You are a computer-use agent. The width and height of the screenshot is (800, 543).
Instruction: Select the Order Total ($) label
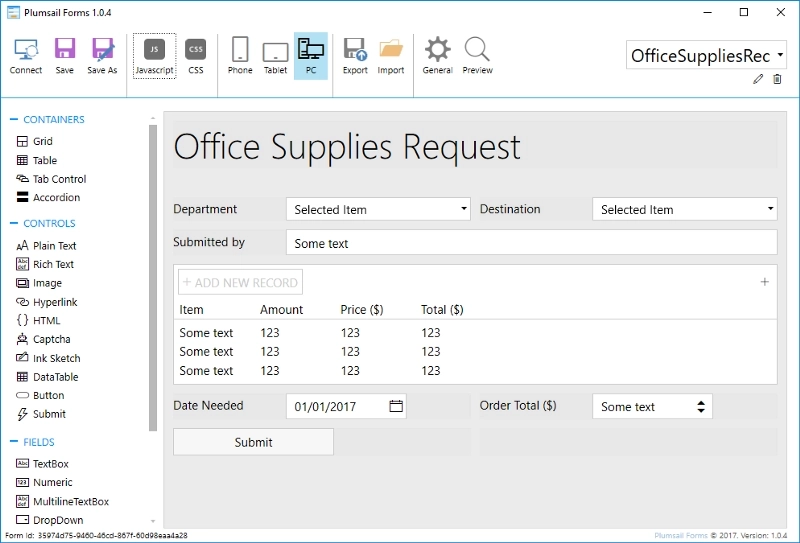[x=518, y=406]
